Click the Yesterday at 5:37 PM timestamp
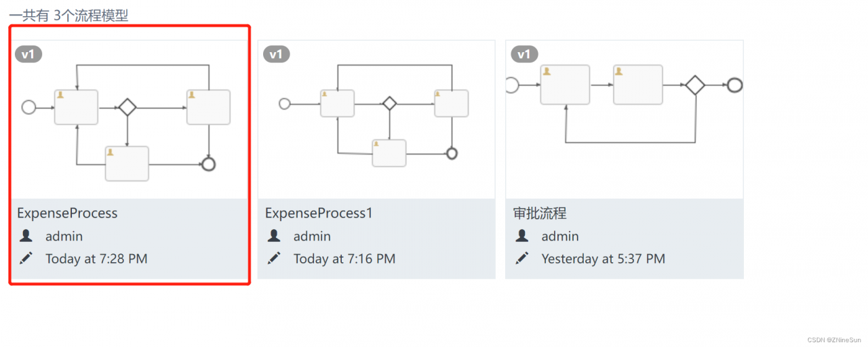 click(604, 258)
